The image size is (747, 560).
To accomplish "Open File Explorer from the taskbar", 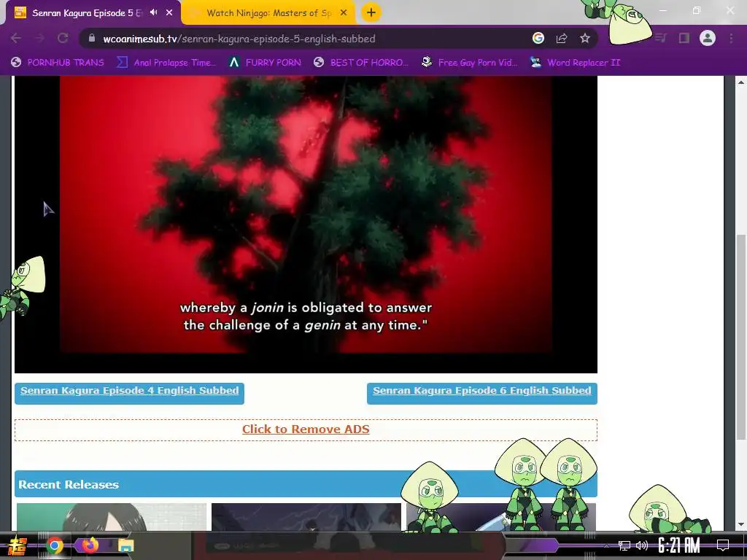I will [x=125, y=545].
